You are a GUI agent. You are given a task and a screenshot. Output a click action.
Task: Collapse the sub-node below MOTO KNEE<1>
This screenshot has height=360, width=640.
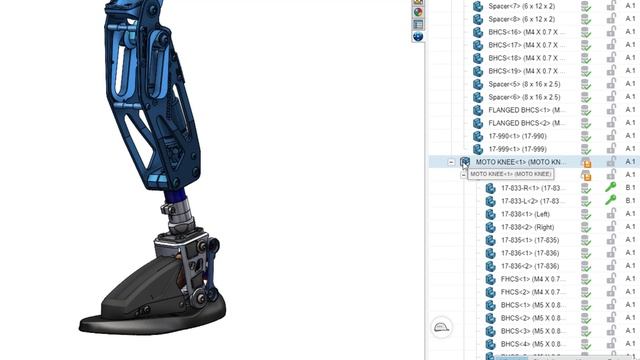tap(463, 175)
